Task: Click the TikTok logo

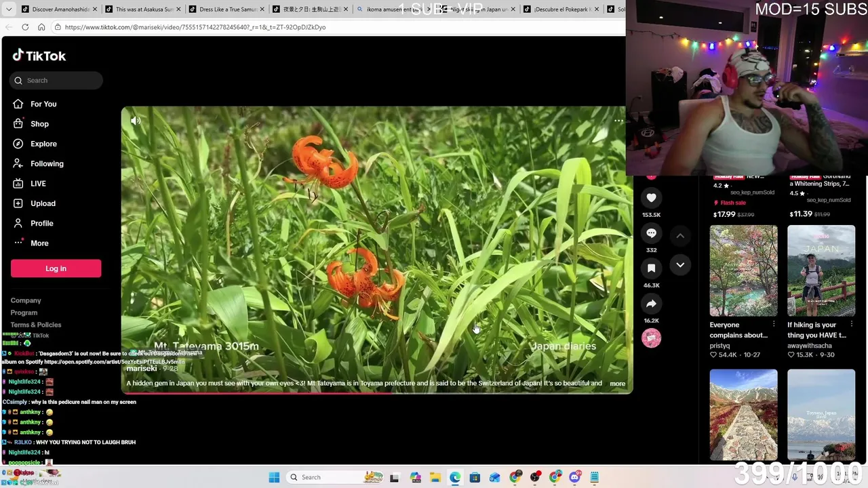Action: [x=39, y=56]
